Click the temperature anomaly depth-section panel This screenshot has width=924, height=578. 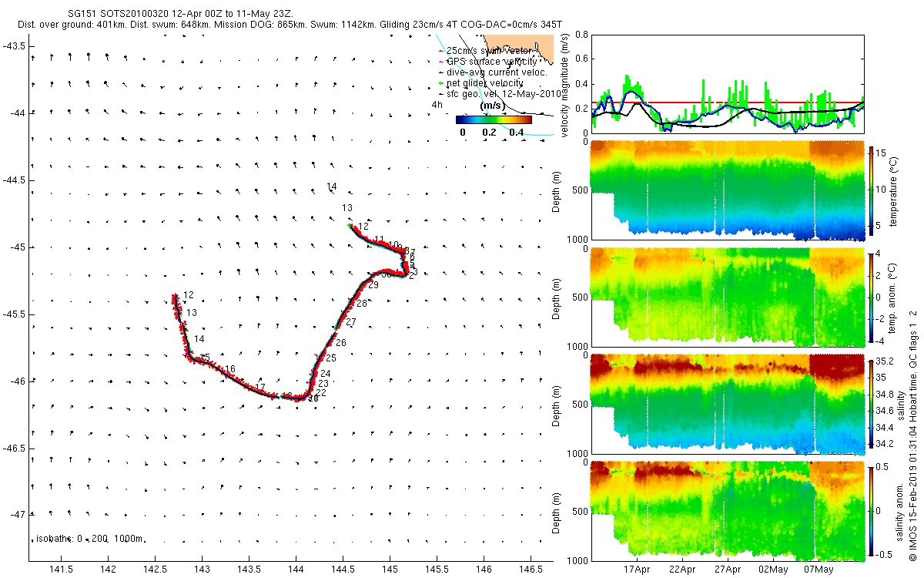click(727, 297)
